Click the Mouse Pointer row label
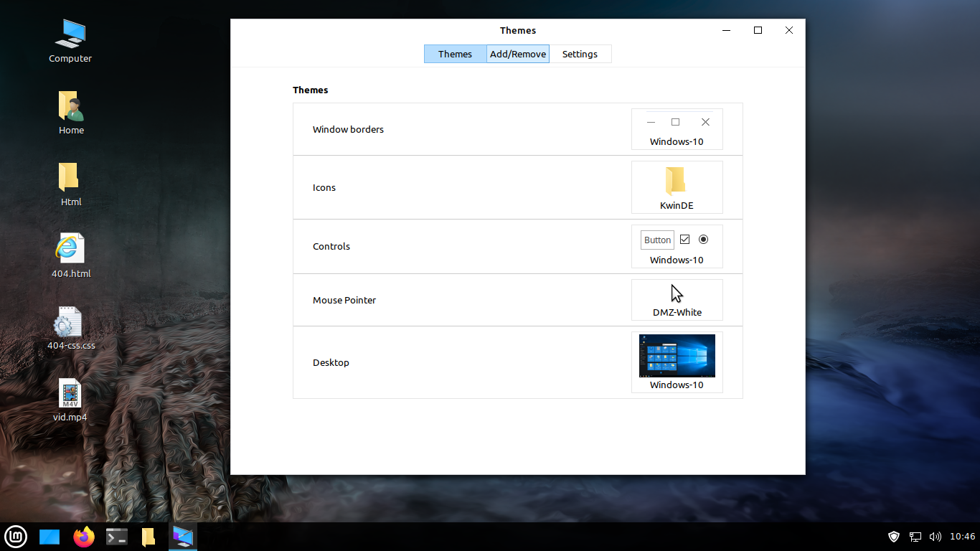980x551 pixels. (344, 301)
